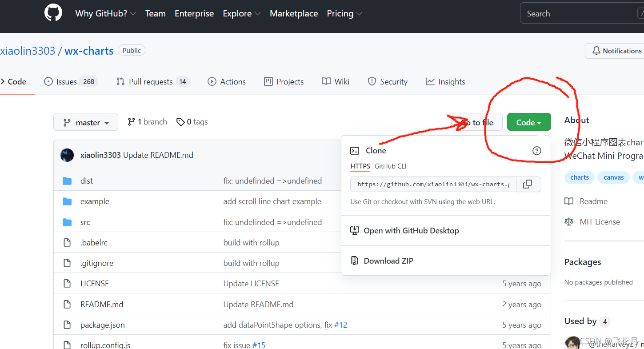Open the Enterprise page
Screen dimensions: 644x349
[194, 13]
